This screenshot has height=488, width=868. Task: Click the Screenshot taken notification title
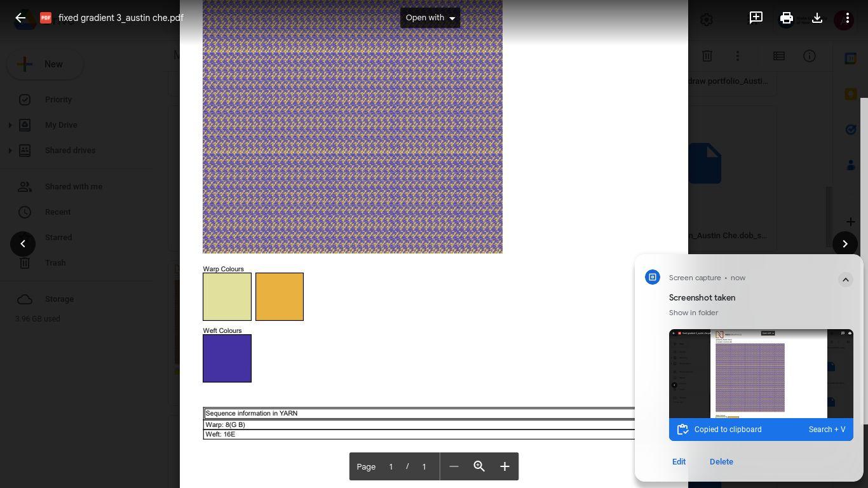tap(702, 298)
